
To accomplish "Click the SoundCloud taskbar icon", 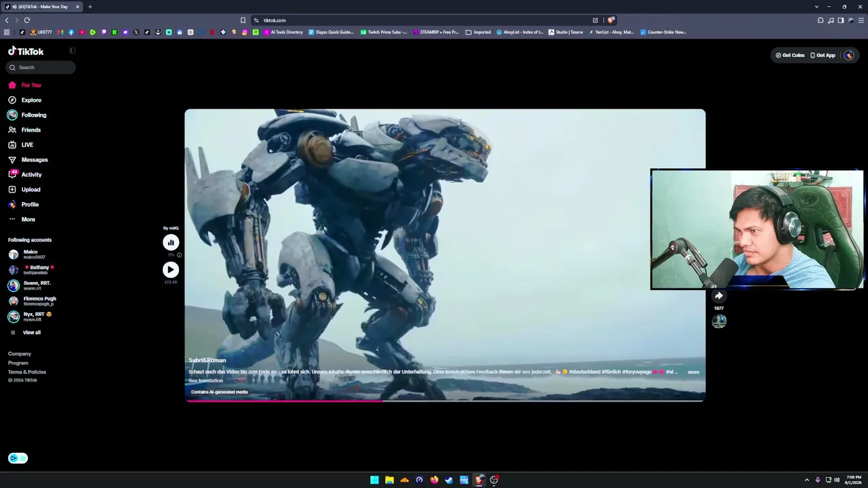I will [x=404, y=480].
